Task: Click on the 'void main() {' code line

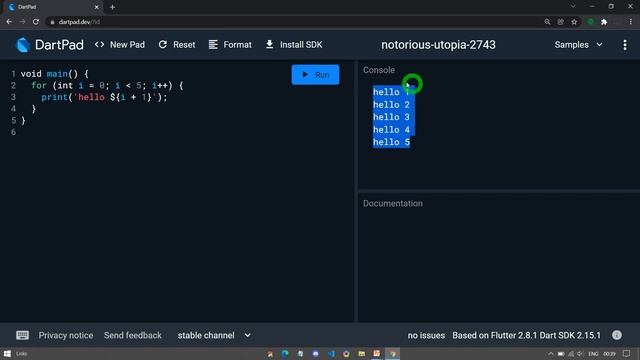Action: click(54, 74)
